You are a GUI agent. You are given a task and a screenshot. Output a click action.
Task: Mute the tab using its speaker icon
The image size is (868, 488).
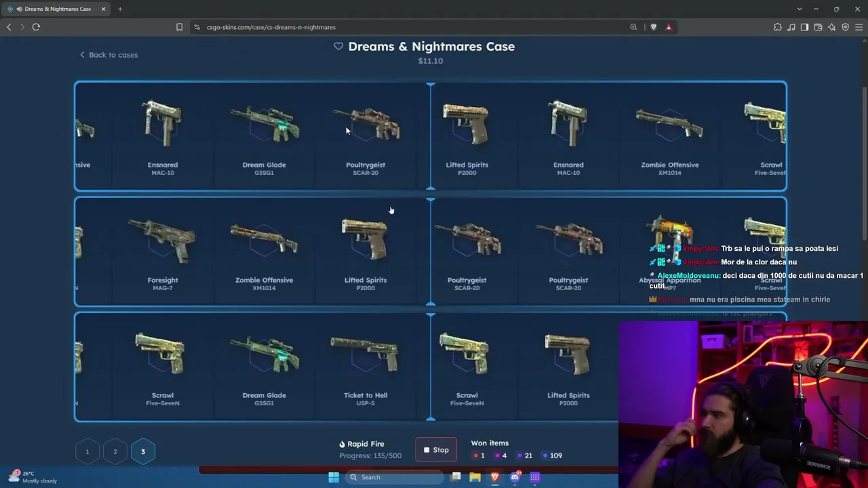[x=18, y=9]
